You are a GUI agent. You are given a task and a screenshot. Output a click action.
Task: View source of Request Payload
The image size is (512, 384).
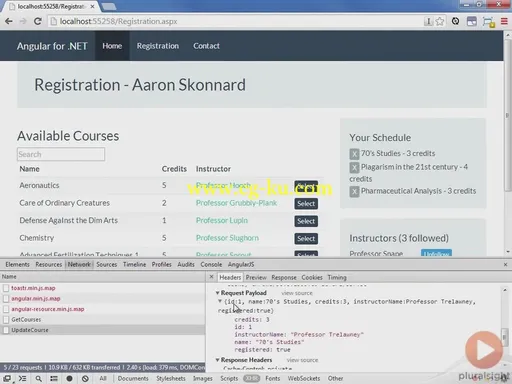297,293
